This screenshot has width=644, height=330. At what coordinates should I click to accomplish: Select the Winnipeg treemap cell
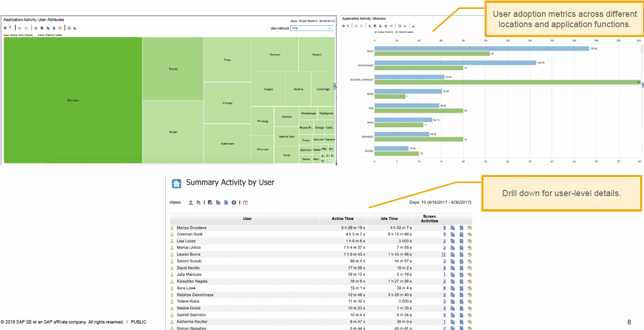262,121
